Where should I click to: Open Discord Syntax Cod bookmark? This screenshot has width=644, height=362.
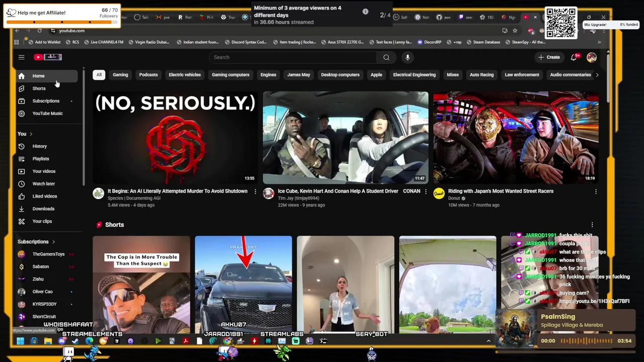tap(246, 42)
